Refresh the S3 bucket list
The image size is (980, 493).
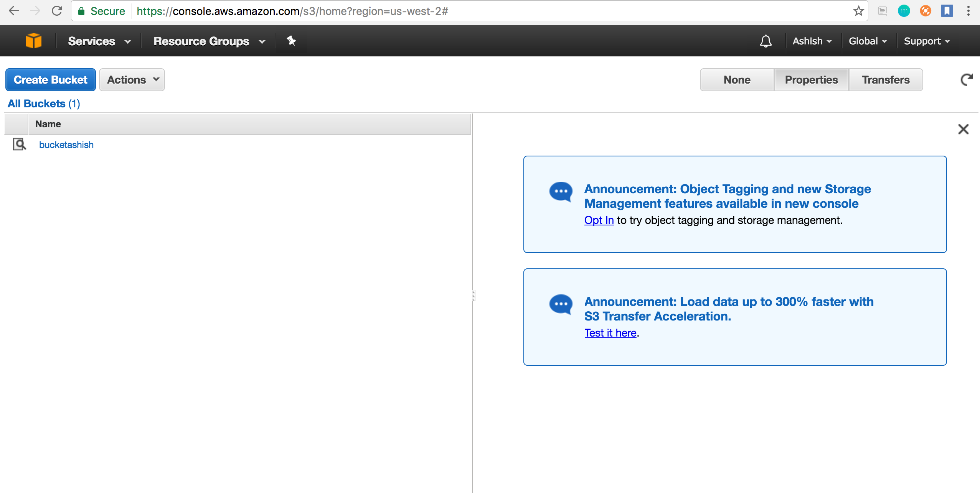tap(966, 80)
